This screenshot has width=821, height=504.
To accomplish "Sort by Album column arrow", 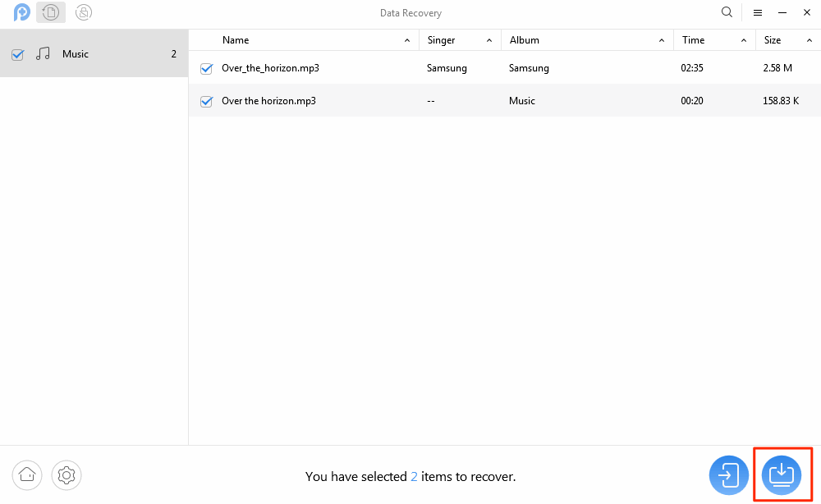I will [x=661, y=40].
